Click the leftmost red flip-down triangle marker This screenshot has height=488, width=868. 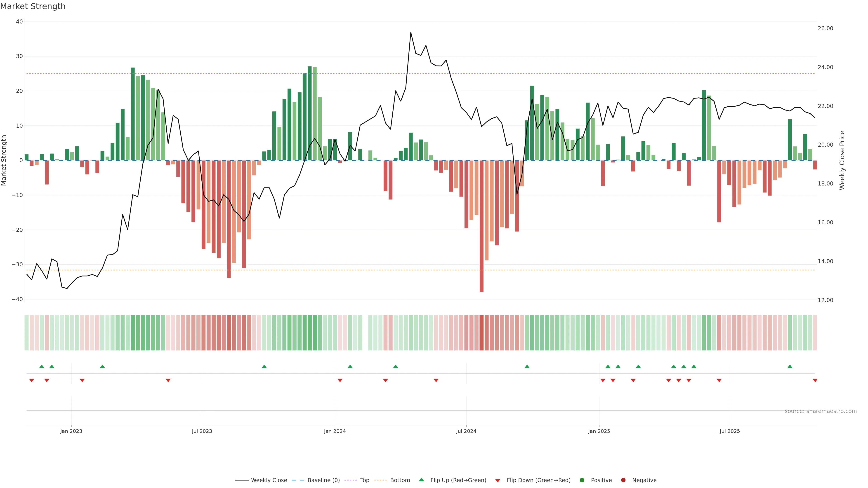point(32,380)
